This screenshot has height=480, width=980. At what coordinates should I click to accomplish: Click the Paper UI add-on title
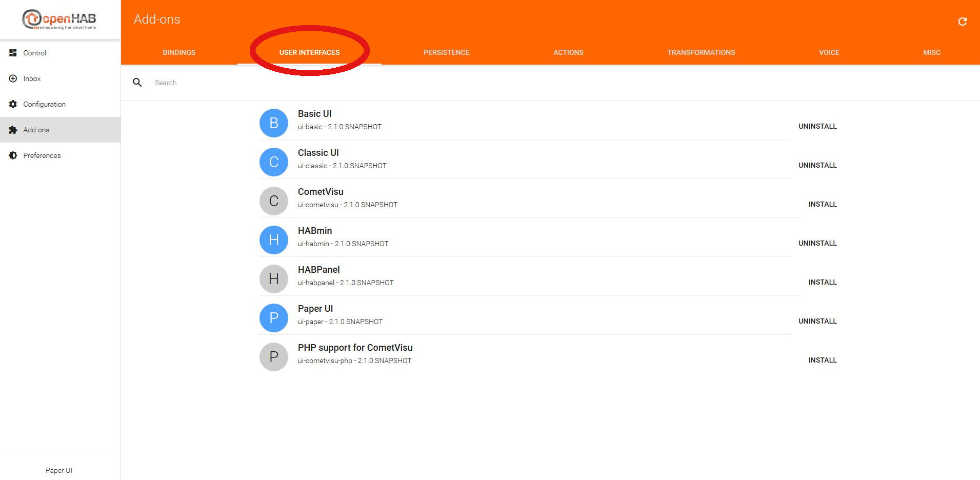click(315, 309)
